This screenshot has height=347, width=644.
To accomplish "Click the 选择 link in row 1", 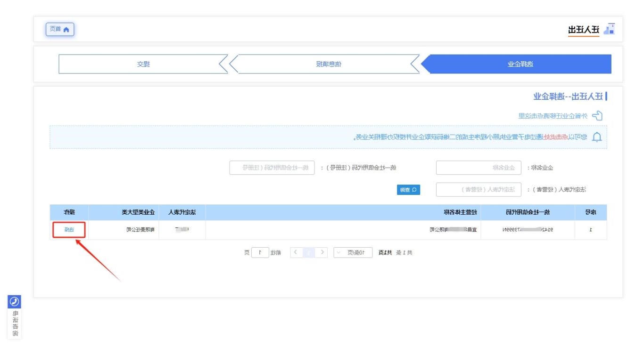I will (x=69, y=230).
